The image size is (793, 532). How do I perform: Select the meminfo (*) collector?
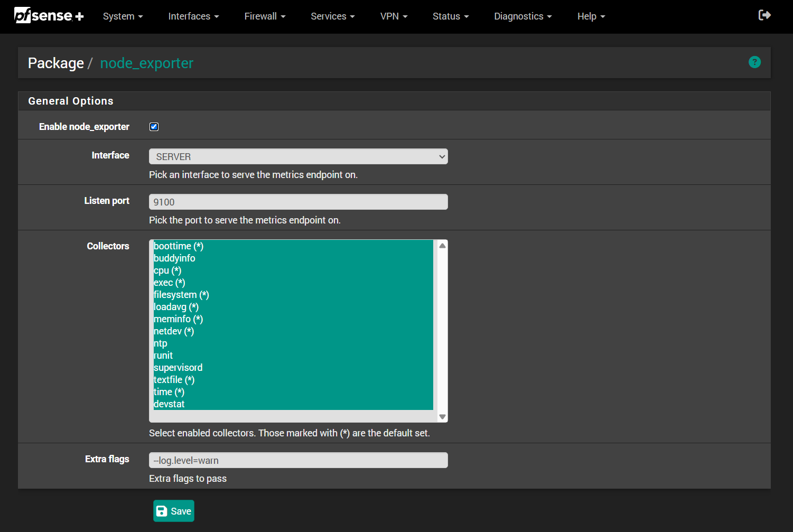[x=293, y=319]
